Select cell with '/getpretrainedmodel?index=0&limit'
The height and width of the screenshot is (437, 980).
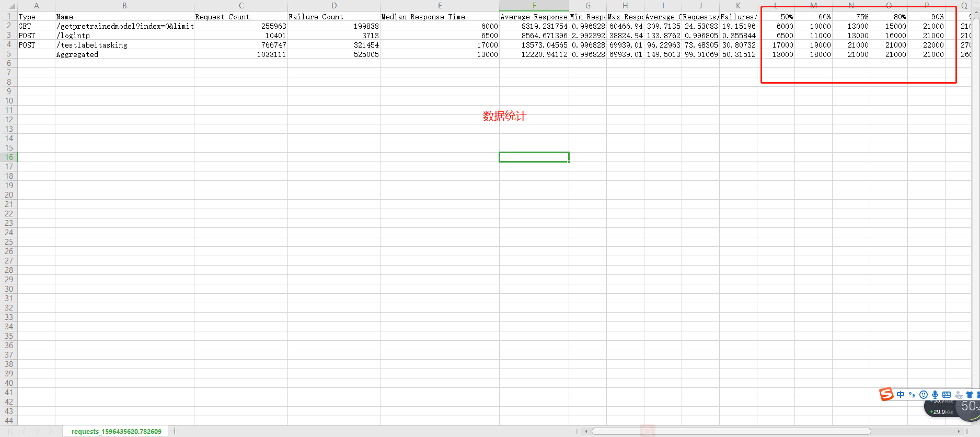pyautogui.click(x=124, y=26)
